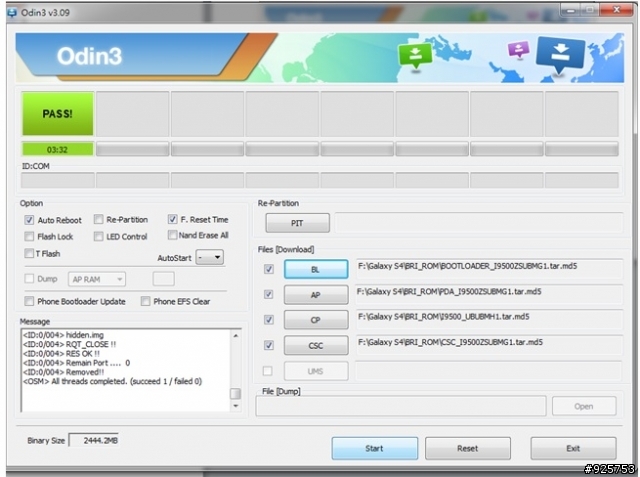The image size is (640, 477).
Task: Click the Odin3 title bar app icon
Action: click(x=12, y=13)
